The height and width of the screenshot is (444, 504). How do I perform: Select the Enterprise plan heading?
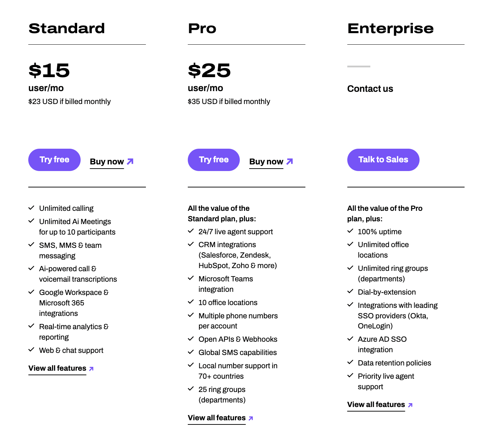[x=391, y=29]
